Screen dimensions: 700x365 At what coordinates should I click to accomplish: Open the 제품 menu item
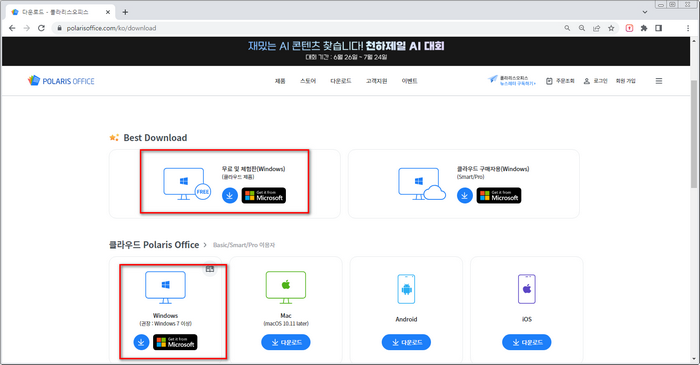(x=280, y=81)
